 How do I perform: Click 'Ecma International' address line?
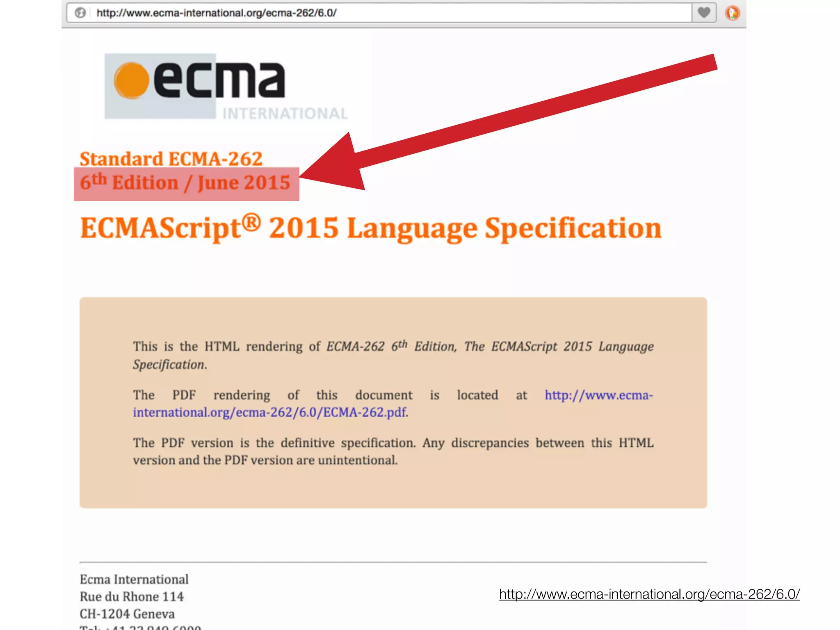pyautogui.click(x=134, y=579)
